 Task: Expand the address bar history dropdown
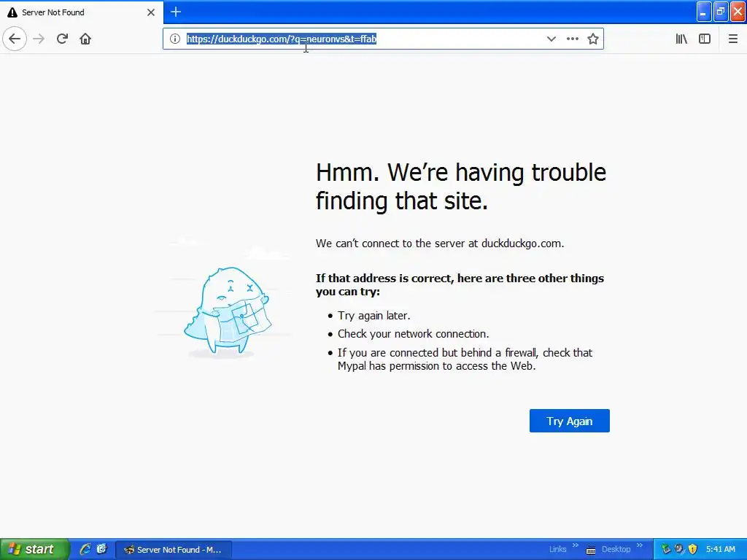point(551,39)
